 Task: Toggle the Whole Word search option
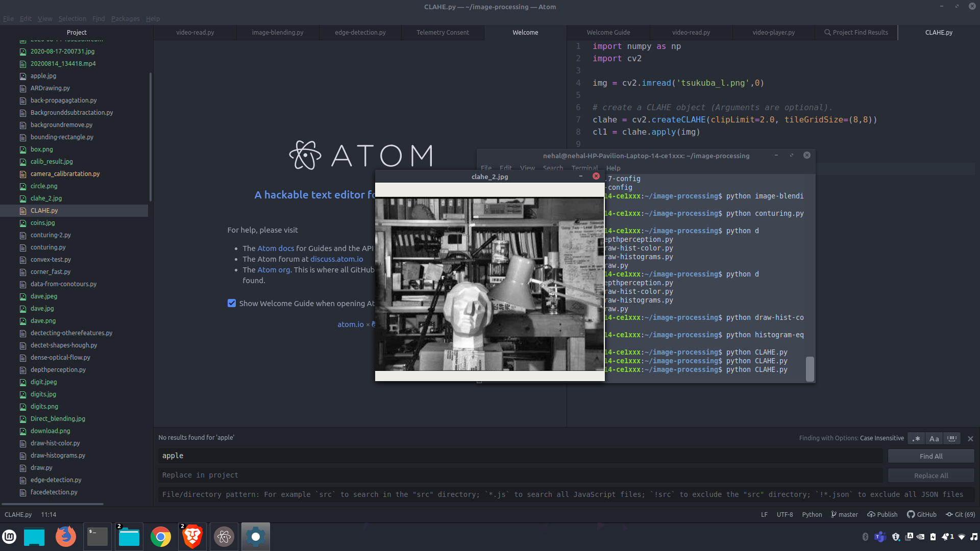coord(952,439)
